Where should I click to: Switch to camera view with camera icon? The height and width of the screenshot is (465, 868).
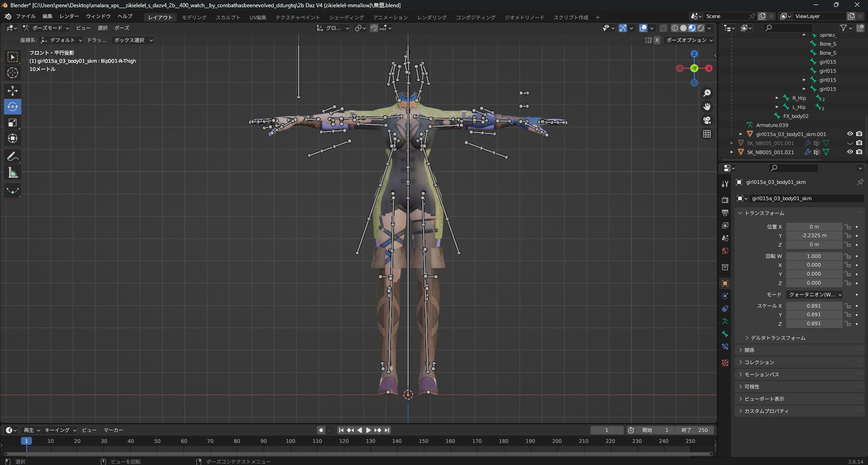707,120
